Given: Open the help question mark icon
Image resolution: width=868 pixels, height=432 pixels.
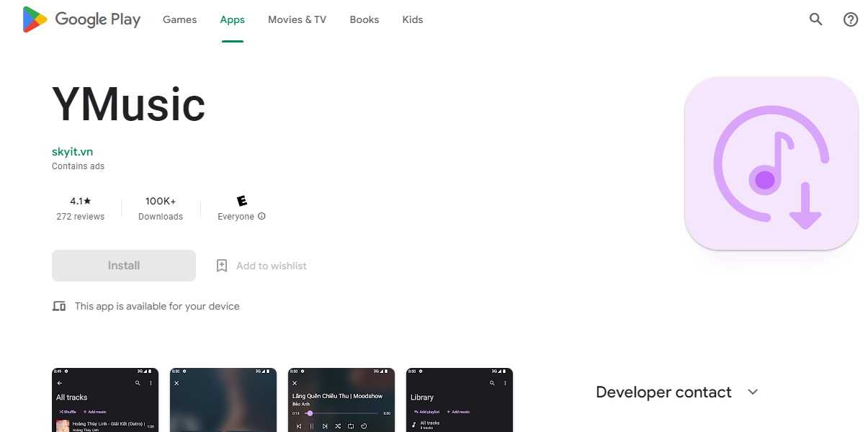Looking at the screenshot, I should 851,19.
